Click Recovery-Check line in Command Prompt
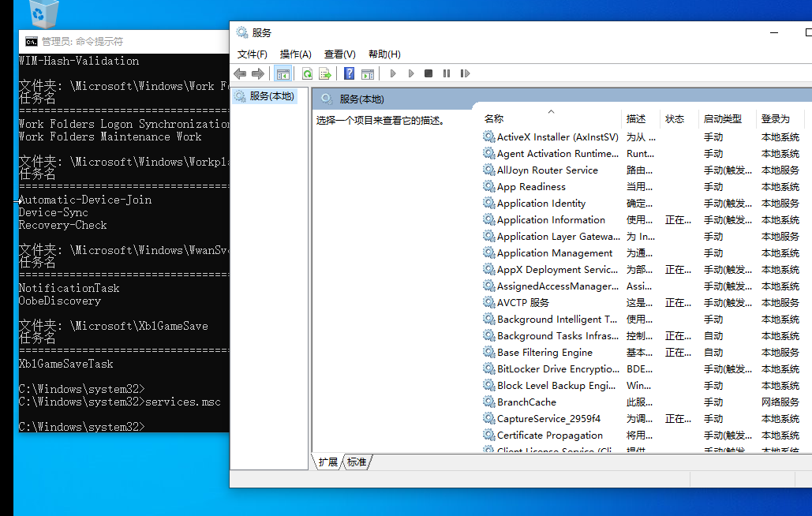Screen dimensions: 812x516 click(62, 225)
